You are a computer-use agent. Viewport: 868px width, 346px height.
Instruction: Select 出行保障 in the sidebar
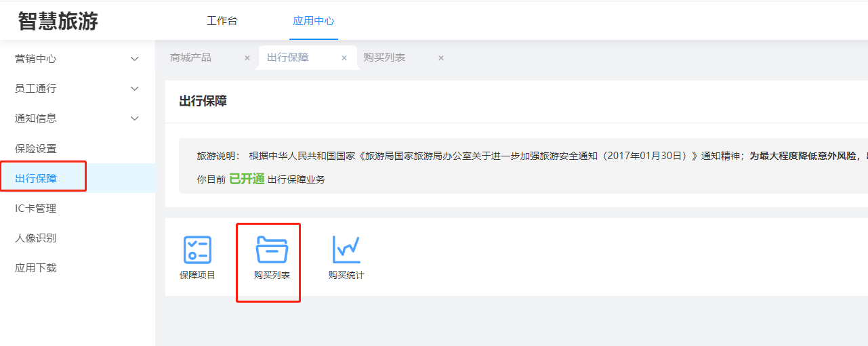click(x=36, y=179)
